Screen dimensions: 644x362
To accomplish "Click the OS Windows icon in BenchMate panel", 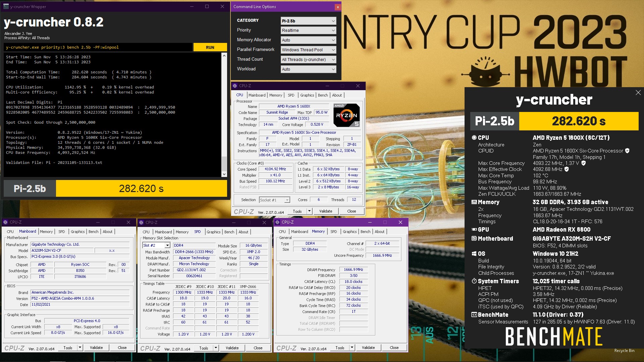I will pyautogui.click(x=474, y=254).
